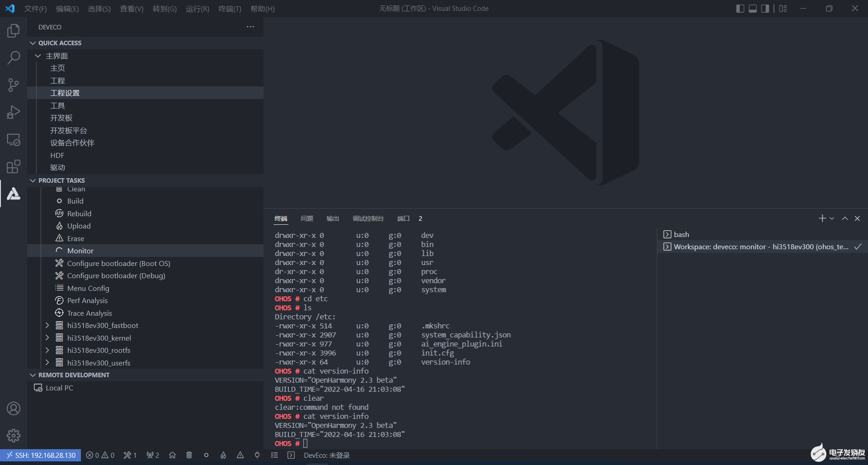Open the 编辑(E) menu
Viewport: 868px width, 465px height.
[x=67, y=9]
